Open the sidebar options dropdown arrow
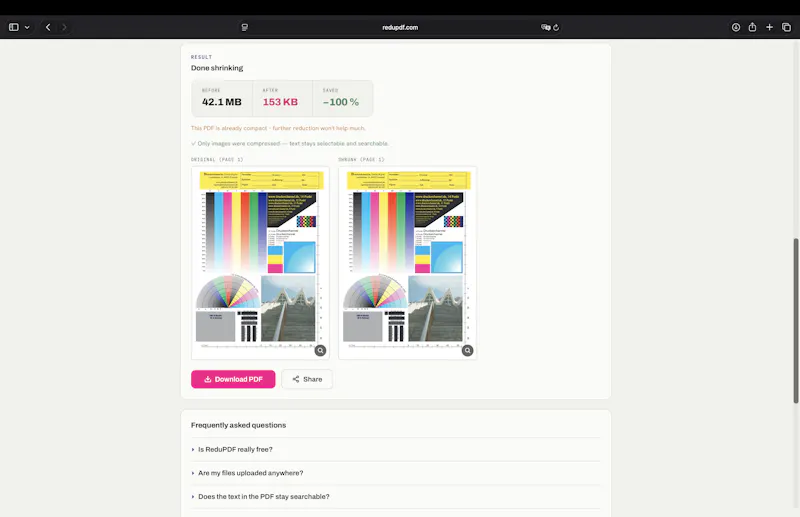The width and height of the screenshot is (800, 517). [27, 28]
